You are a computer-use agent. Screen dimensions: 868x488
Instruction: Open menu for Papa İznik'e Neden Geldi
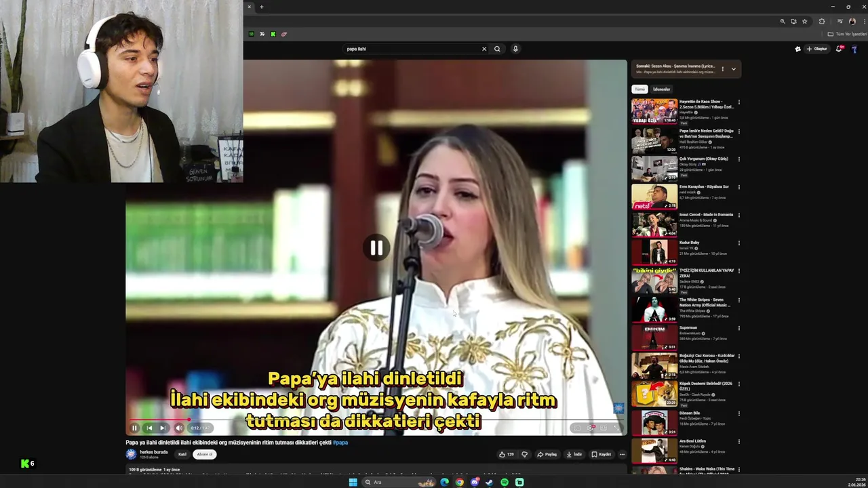739,131
